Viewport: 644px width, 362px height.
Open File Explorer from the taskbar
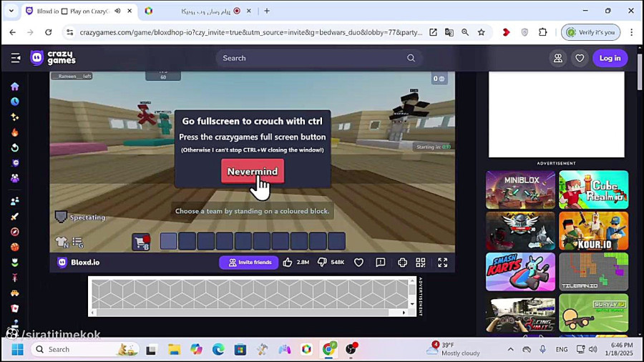(x=174, y=349)
